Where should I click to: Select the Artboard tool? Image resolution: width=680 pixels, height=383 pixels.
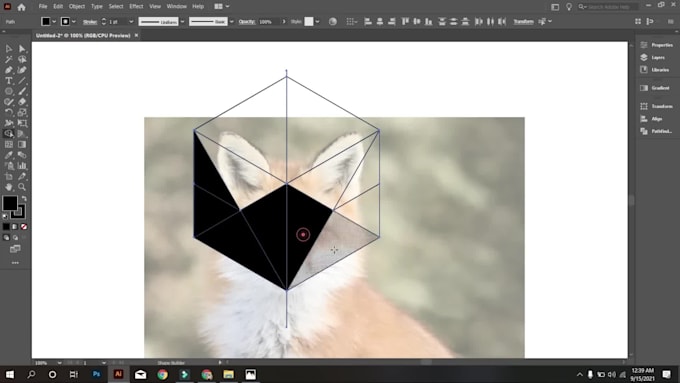[x=9, y=176]
